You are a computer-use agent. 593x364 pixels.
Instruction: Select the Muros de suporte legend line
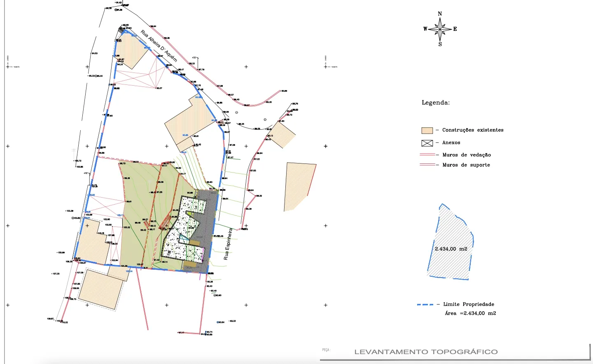point(427,165)
